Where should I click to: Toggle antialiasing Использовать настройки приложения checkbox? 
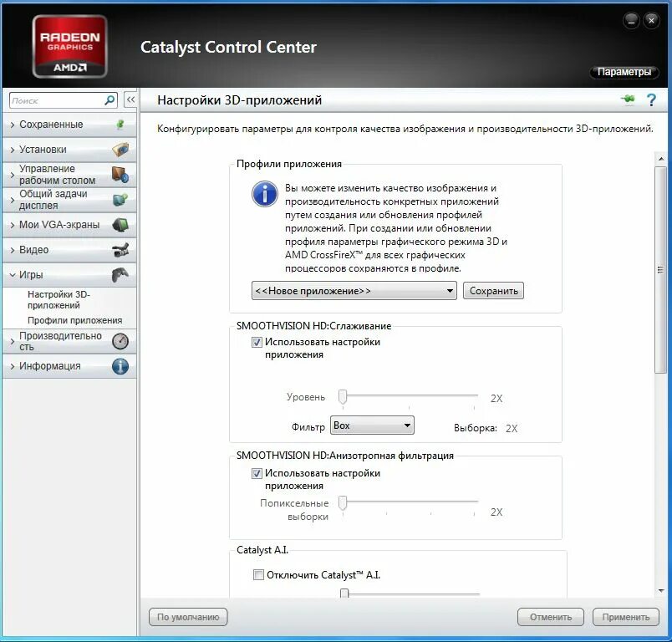tap(257, 342)
